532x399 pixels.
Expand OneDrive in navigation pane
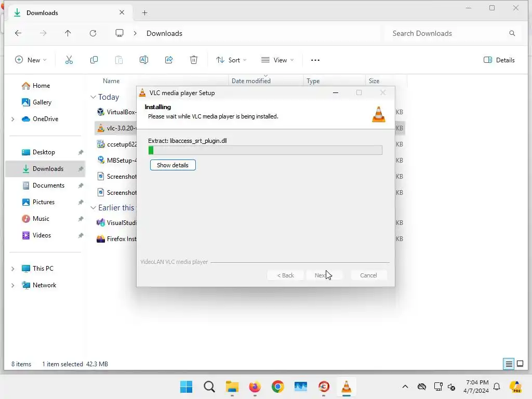pyautogui.click(x=13, y=119)
